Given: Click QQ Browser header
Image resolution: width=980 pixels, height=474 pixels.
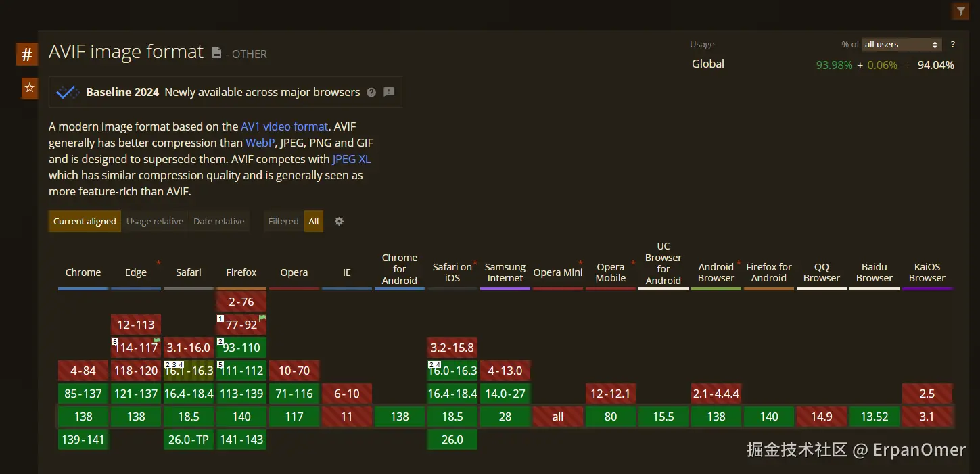Looking at the screenshot, I should coord(822,272).
